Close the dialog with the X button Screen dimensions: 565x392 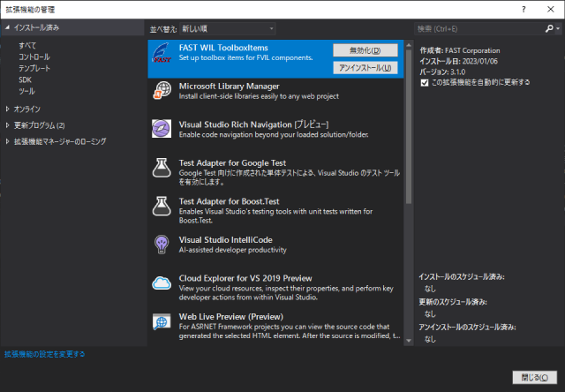pos(551,10)
